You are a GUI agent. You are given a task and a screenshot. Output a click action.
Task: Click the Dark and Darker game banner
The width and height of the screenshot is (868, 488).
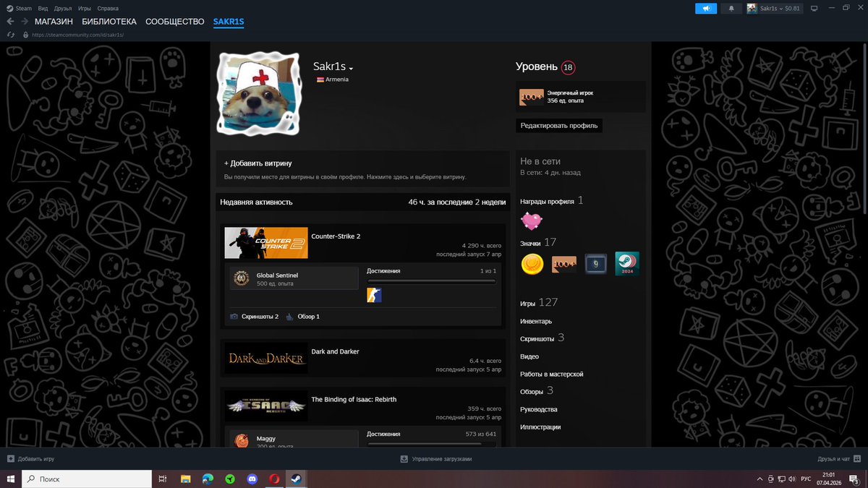[266, 358]
